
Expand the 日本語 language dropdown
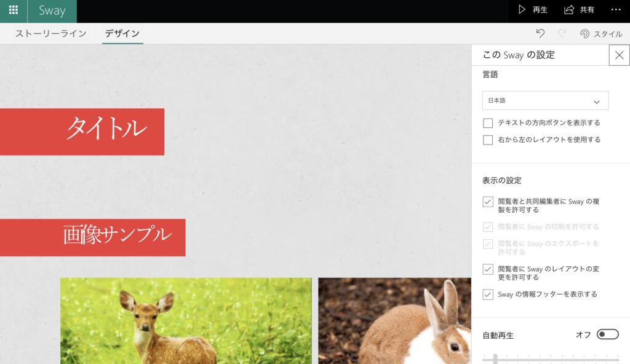pyautogui.click(x=545, y=100)
